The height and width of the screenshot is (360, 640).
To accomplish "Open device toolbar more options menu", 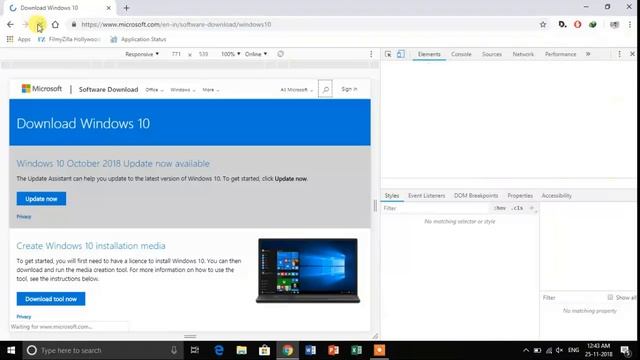I will 371,54.
